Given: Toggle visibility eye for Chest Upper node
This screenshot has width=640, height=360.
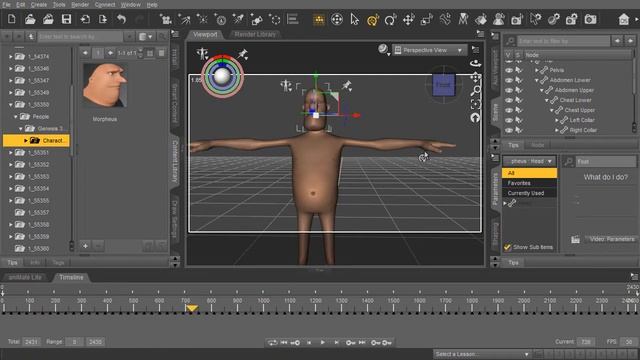Looking at the screenshot, I should point(509,110).
